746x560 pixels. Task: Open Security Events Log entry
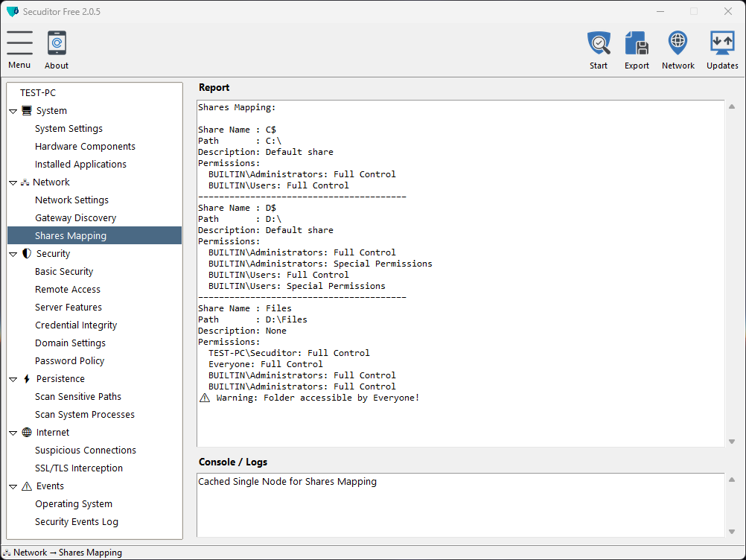(x=76, y=522)
